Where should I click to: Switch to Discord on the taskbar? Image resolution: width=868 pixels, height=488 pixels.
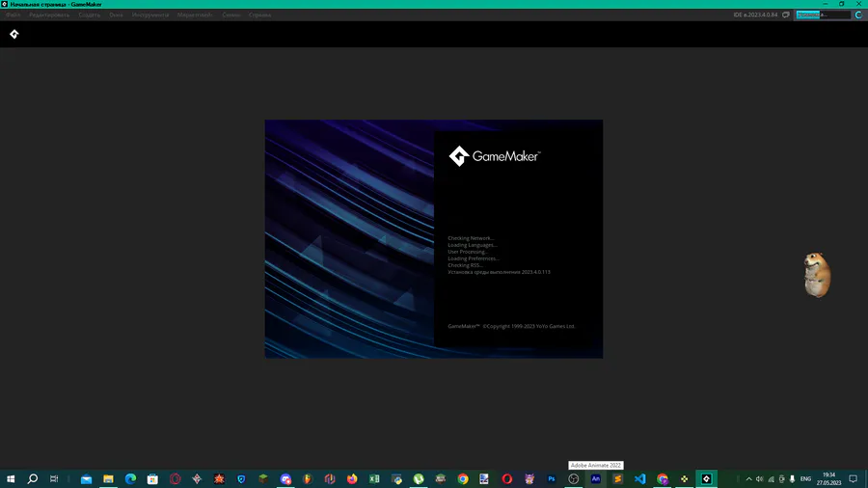tap(285, 478)
